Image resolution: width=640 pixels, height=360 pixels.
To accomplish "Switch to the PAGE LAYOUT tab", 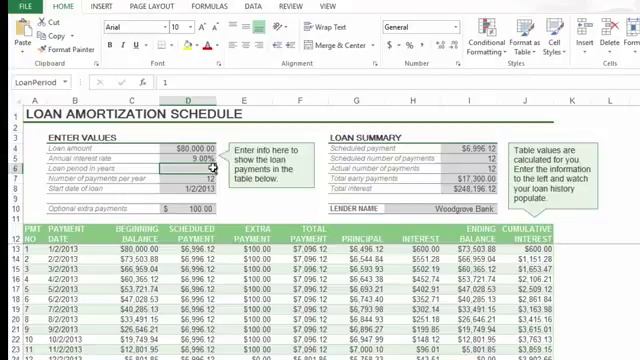I will point(152,7).
